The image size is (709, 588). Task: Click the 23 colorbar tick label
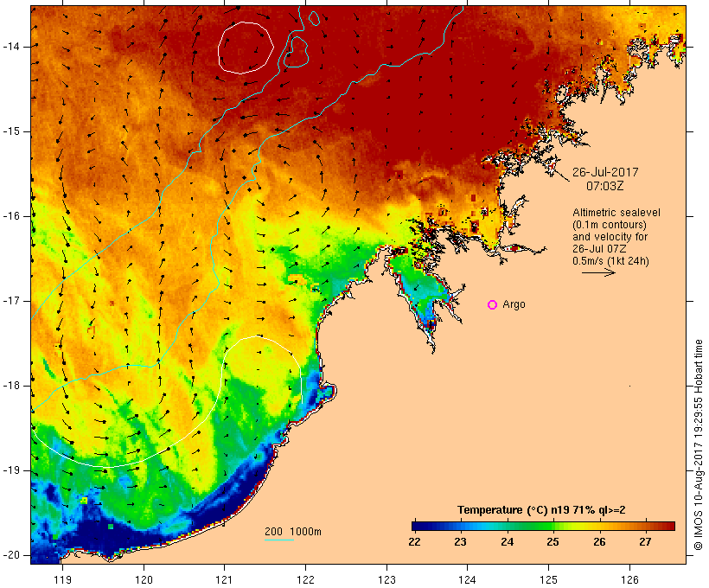pyautogui.click(x=460, y=542)
